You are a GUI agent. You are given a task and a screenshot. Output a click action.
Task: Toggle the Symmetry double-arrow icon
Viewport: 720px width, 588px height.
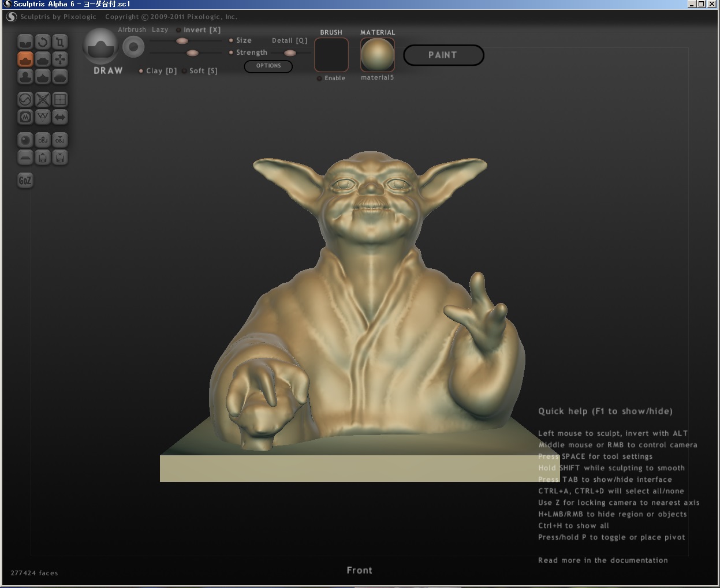[60, 117]
